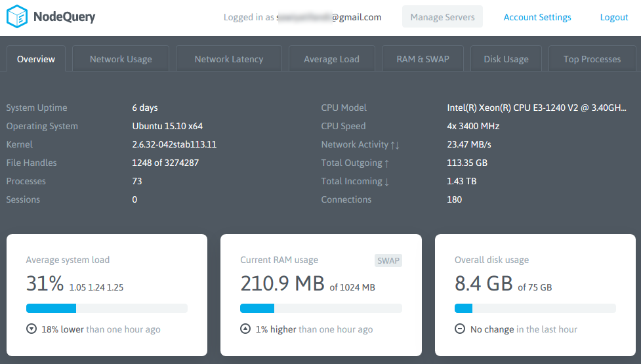Click the '31%' load figure
This screenshot has height=364, width=641.
pos(45,283)
